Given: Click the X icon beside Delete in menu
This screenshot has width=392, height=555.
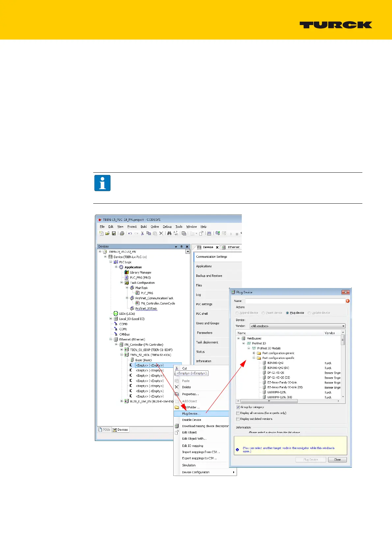Looking at the screenshot, I should (x=177, y=387).
